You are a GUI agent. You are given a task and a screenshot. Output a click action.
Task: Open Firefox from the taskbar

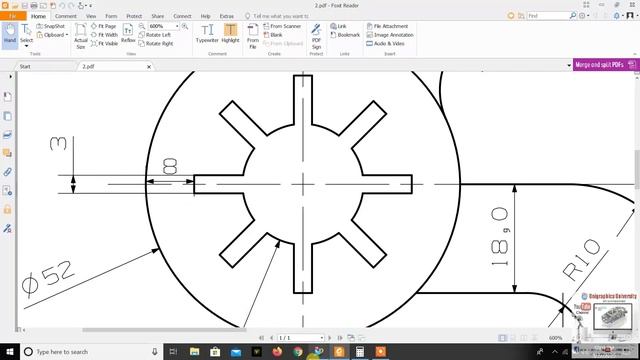(x=277, y=351)
